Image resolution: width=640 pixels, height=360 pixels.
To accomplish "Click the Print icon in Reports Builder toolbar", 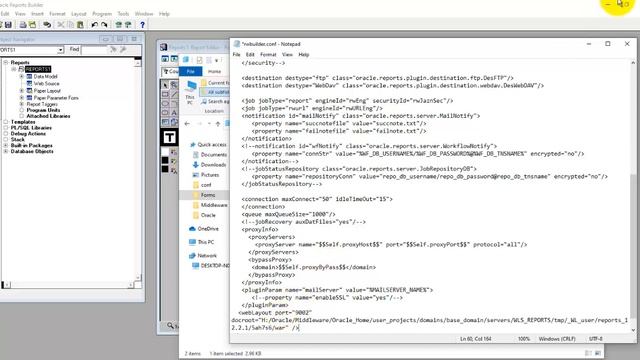I will pyautogui.click(x=23, y=25).
